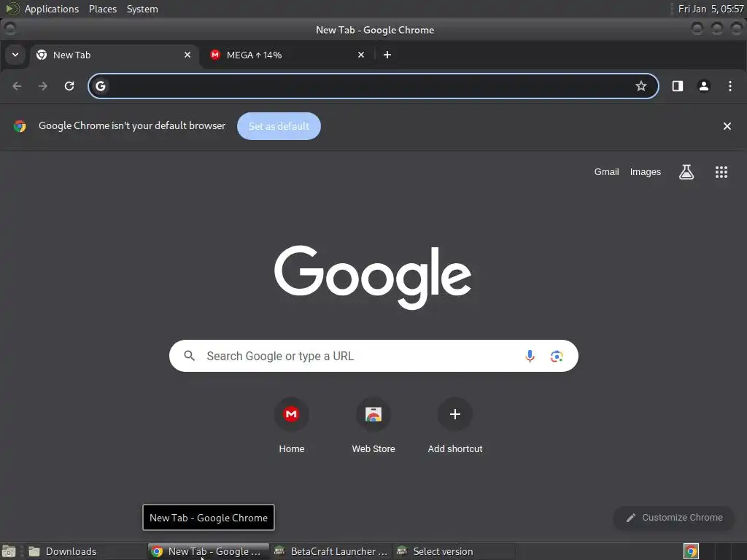Image resolution: width=747 pixels, height=560 pixels.
Task: Open the Gmail link
Action: click(606, 172)
